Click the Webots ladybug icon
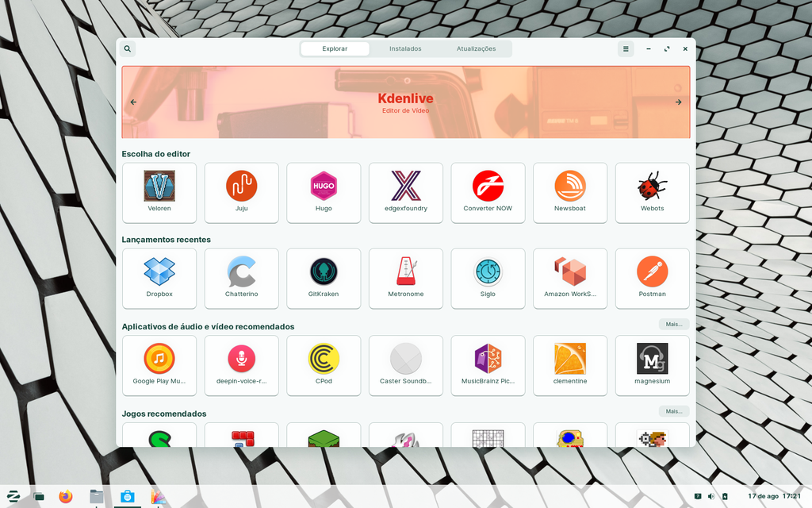Viewport: 812px width, 508px height. point(652,186)
